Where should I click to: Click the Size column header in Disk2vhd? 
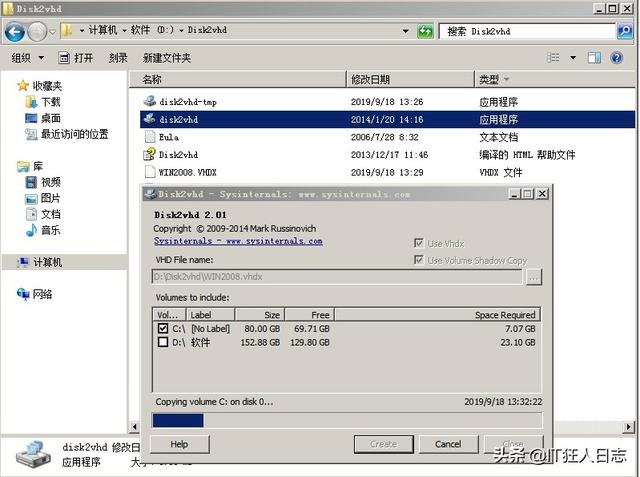[260, 315]
